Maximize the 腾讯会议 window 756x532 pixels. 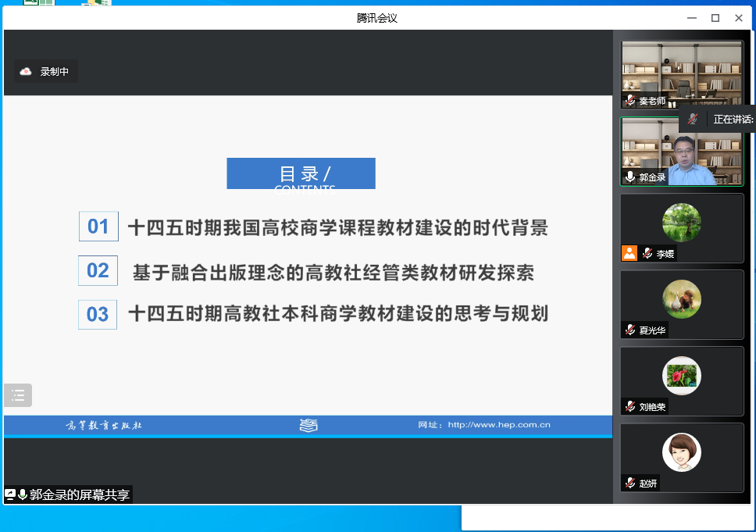(715, 18)
